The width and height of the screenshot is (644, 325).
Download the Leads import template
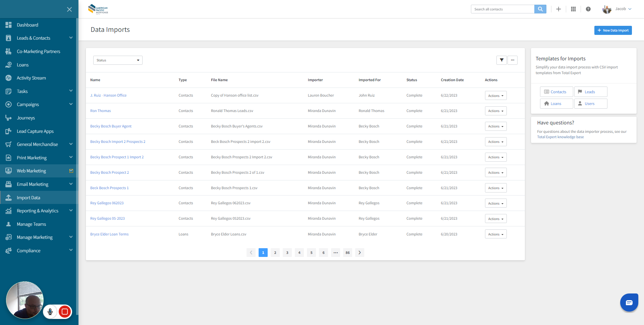coord(591,92)
